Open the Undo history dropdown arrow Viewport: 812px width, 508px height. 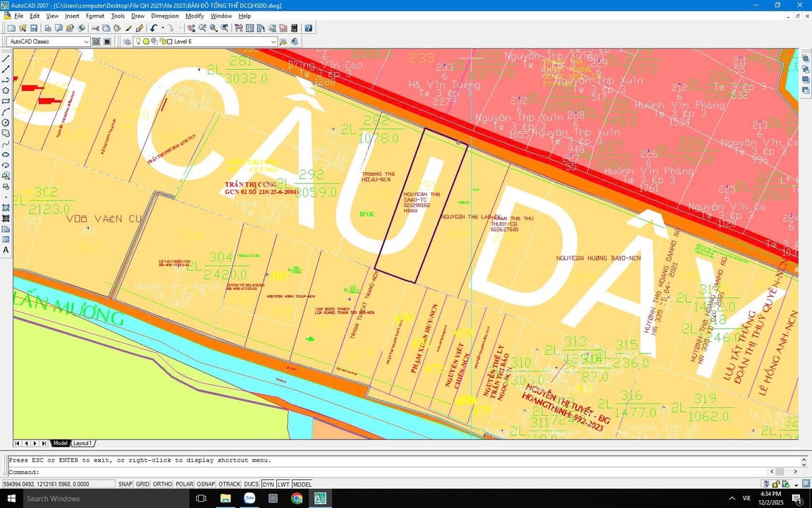coord(162,28)
